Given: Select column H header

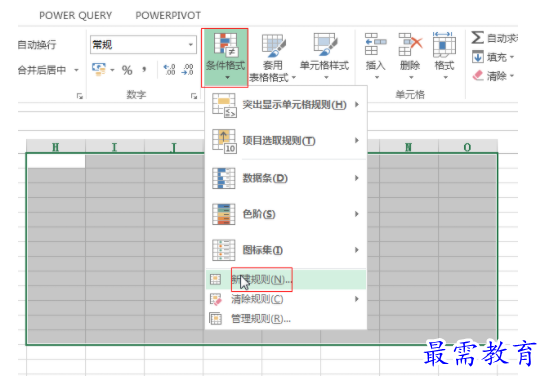Looking at the screenshot, I should 56,147.
